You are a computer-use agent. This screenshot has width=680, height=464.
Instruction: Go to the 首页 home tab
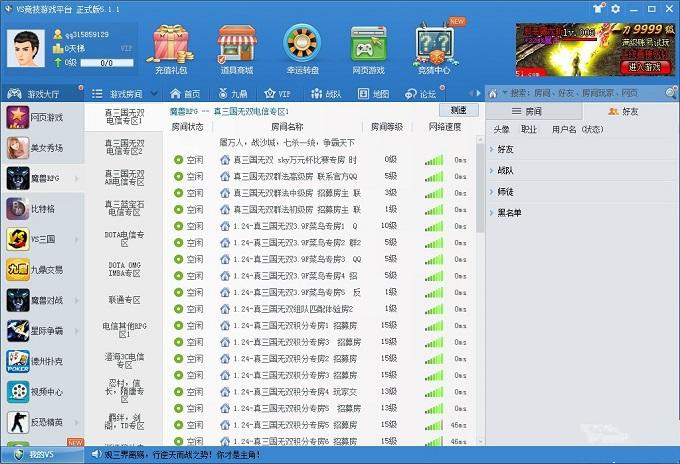(185, 93)
